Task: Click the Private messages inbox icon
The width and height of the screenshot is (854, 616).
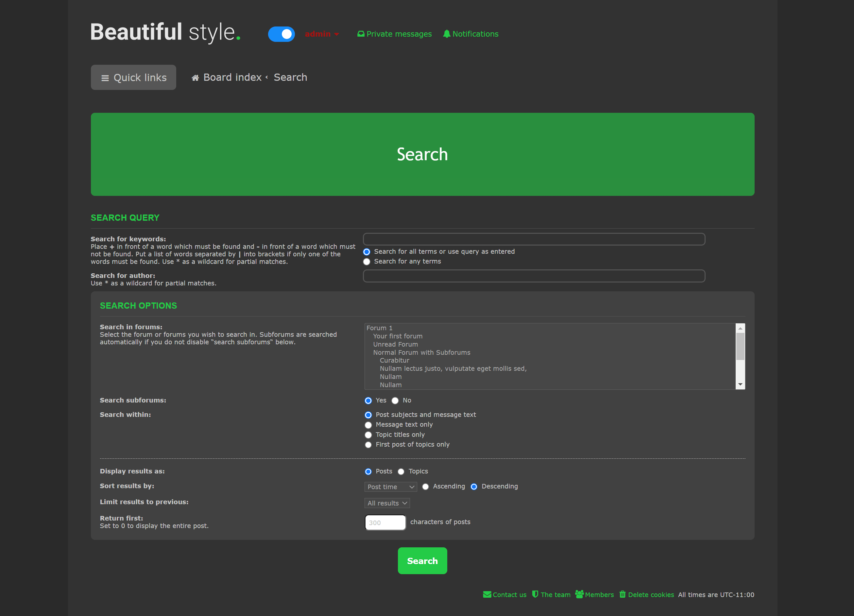Action: click(361, 34)
